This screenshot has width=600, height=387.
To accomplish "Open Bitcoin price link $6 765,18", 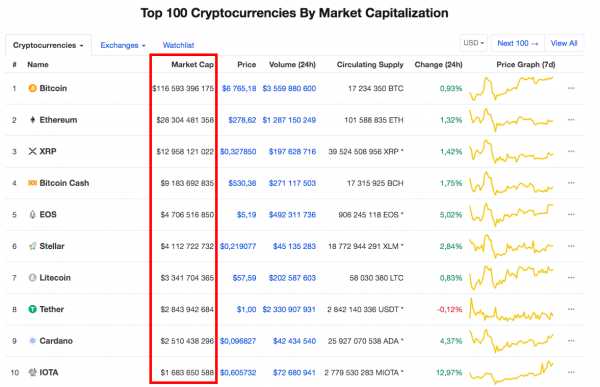I will pyautogui.click(x=239, y=88).
